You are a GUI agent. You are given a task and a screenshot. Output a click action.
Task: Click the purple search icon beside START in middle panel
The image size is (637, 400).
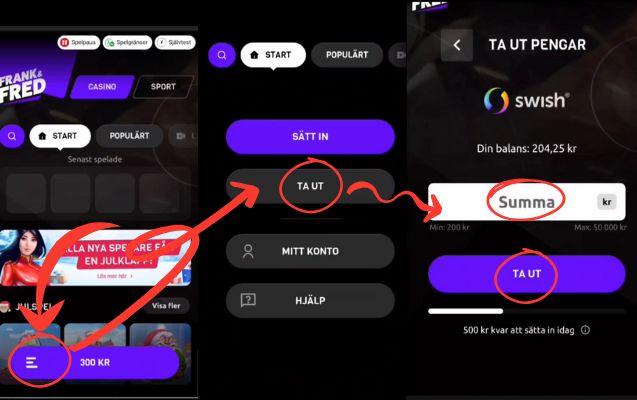click(x=222, y=55)
